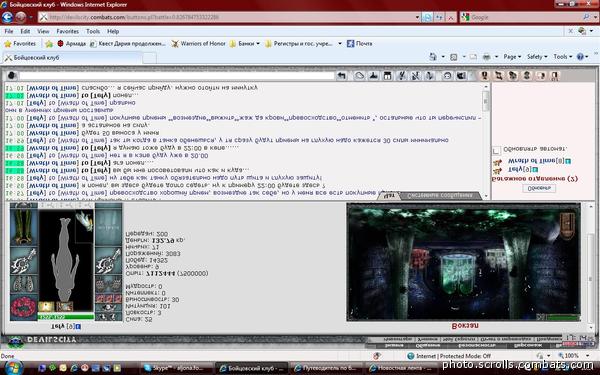Click the info icon beside Wrath of Time
Viewport: 600px width, 375px height.
point(568,161)
